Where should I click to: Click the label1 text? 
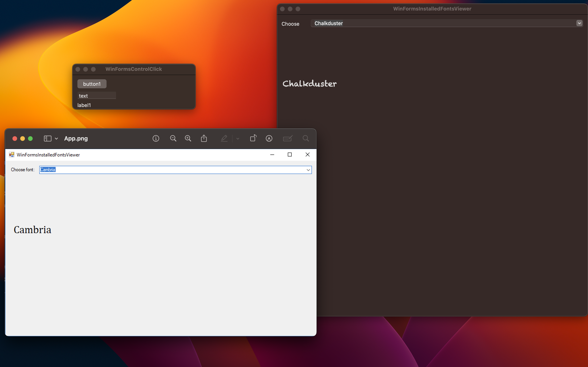pyautogui.click(x=84, y=105)
